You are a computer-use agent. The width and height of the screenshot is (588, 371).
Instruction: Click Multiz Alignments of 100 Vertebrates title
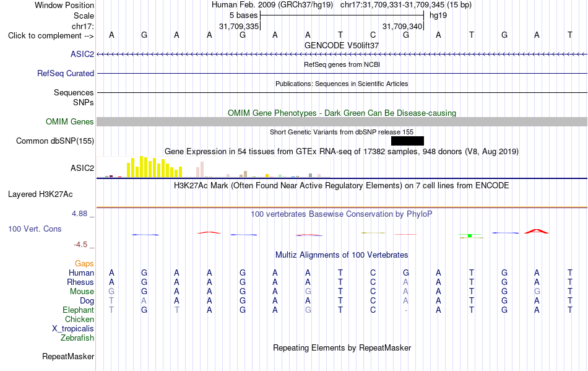coord(342,255)
